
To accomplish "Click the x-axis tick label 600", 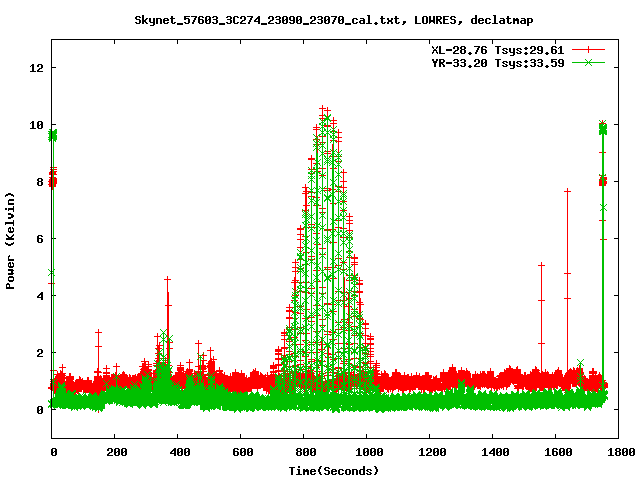I will [x=243, y=452].
